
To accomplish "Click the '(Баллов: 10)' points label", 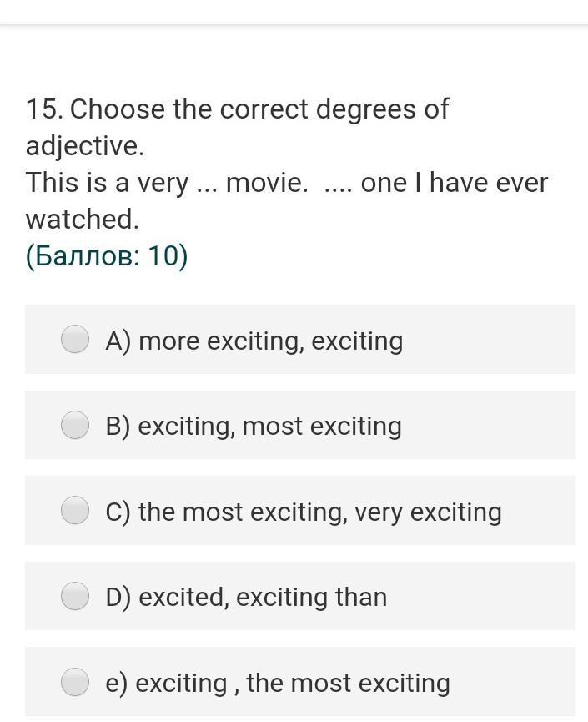I will click(107, 256).
